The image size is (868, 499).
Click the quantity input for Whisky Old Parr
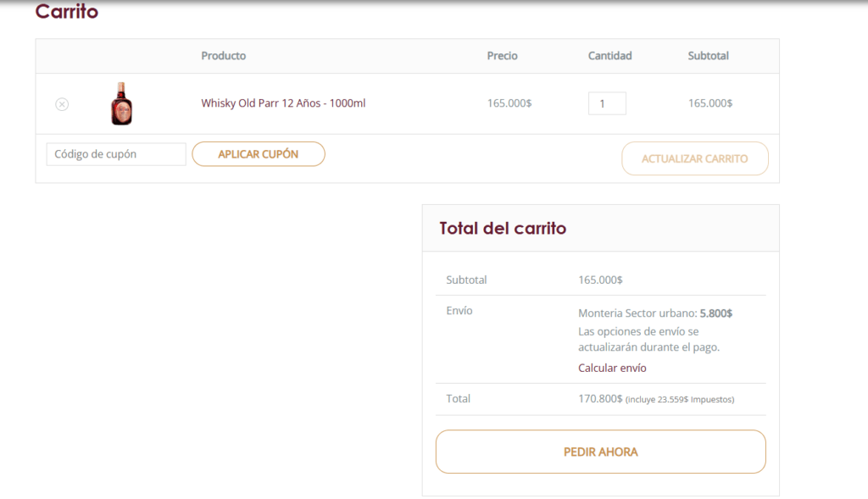pyautogui.click(x=607, y=103)
